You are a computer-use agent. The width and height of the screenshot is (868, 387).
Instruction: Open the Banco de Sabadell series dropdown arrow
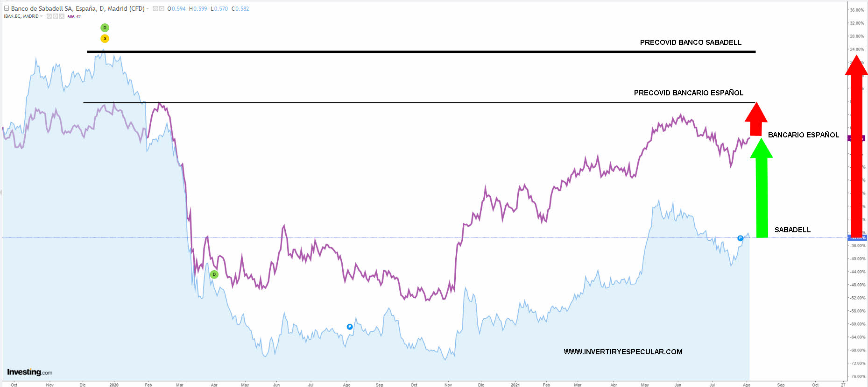(x=148, y=9)
